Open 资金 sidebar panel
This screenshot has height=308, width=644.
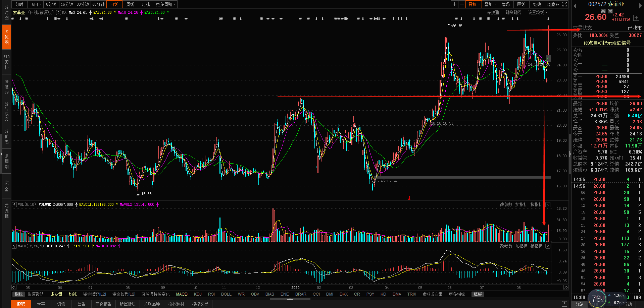point(7,186)
